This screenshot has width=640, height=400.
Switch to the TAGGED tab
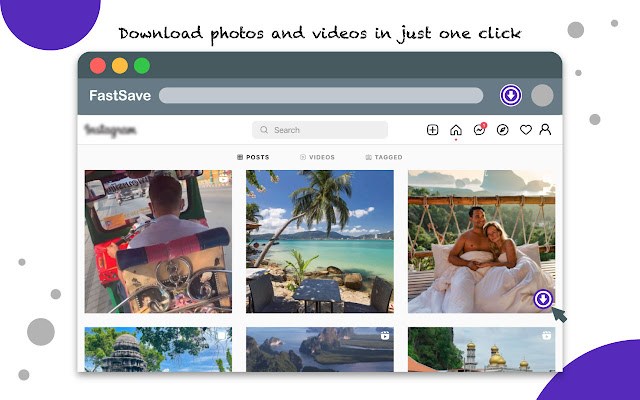[384, 157]
